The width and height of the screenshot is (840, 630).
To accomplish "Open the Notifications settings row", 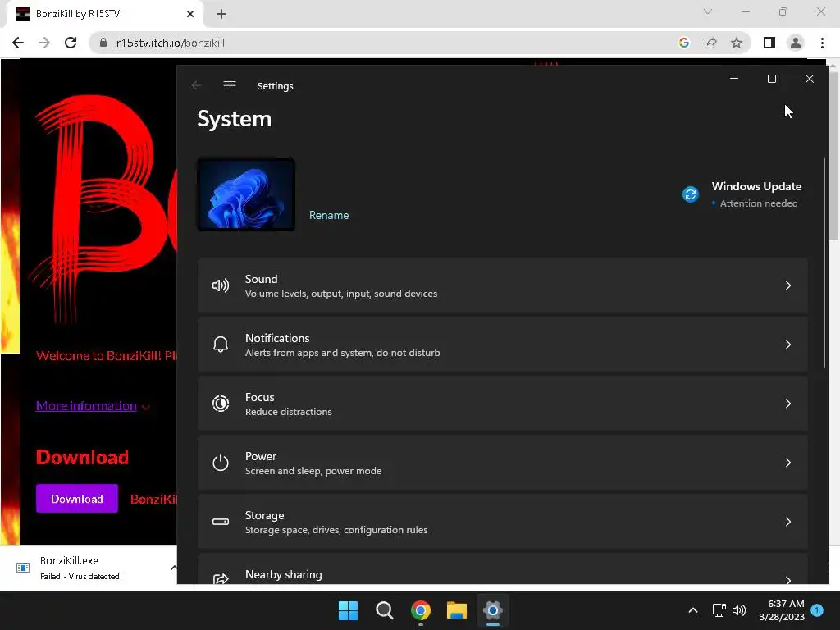I will [x=503, y=345].
